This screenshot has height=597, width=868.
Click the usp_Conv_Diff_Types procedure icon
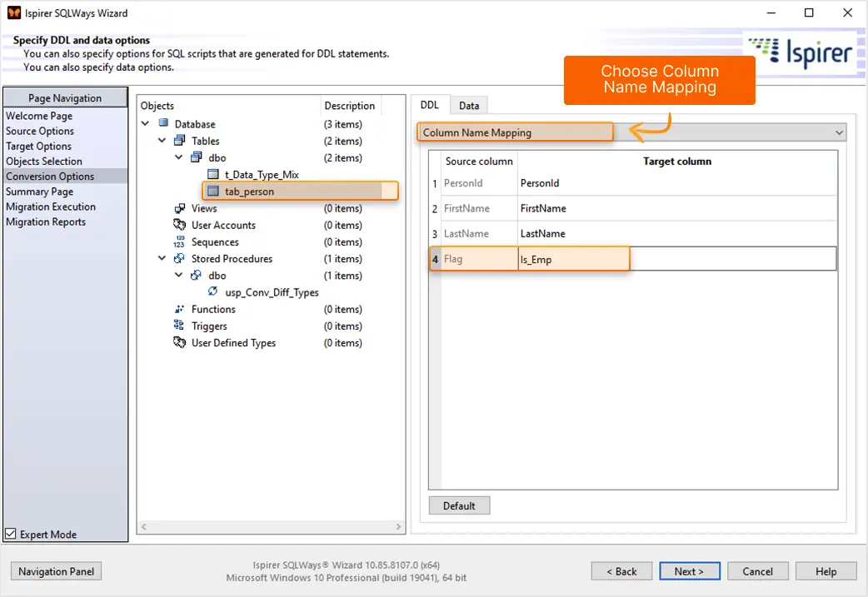tap(213, 291)
